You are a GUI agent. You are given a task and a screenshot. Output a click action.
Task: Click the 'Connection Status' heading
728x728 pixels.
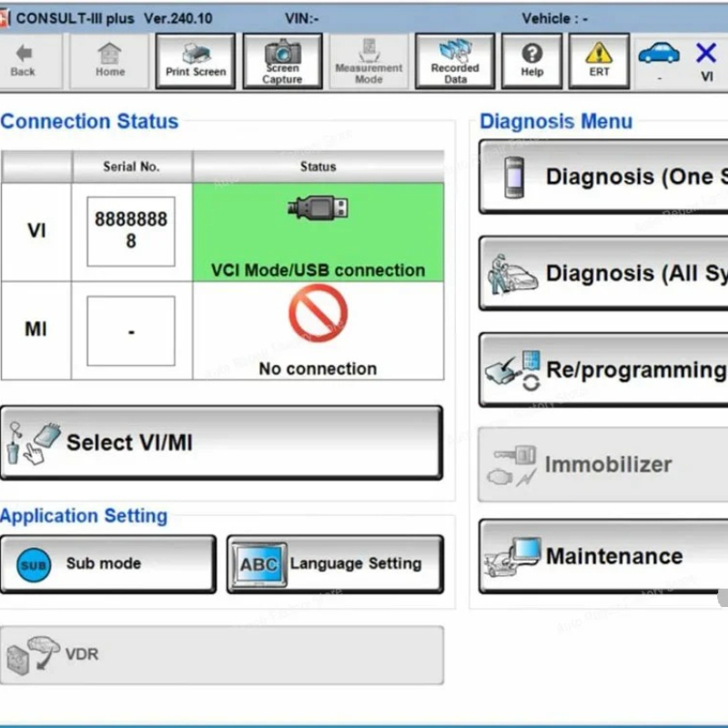coord(89,121)
